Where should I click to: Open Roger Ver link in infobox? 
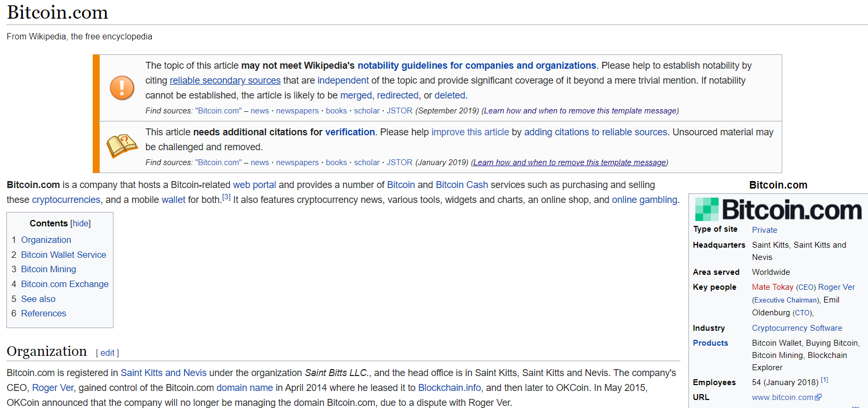pyautogui.click(x=836, y=287)
